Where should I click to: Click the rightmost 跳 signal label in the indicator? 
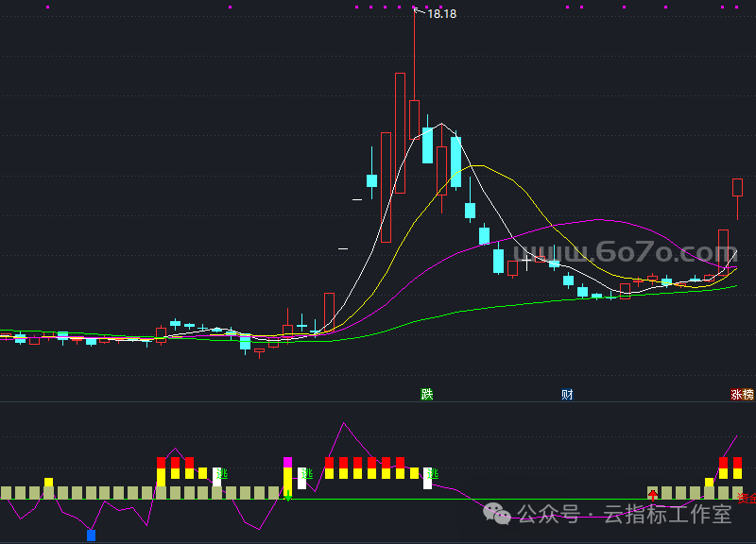[432, 473]
